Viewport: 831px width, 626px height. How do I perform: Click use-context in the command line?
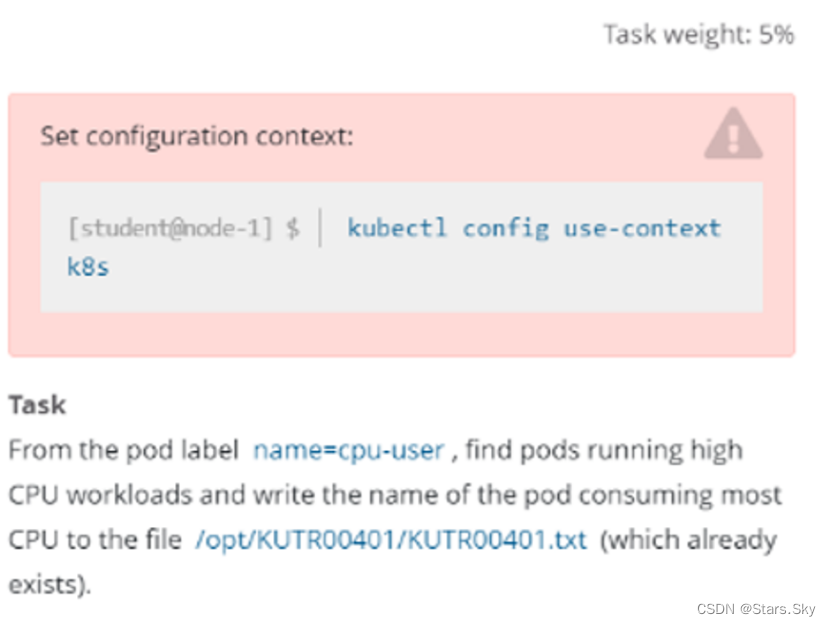tap(642, 227)
